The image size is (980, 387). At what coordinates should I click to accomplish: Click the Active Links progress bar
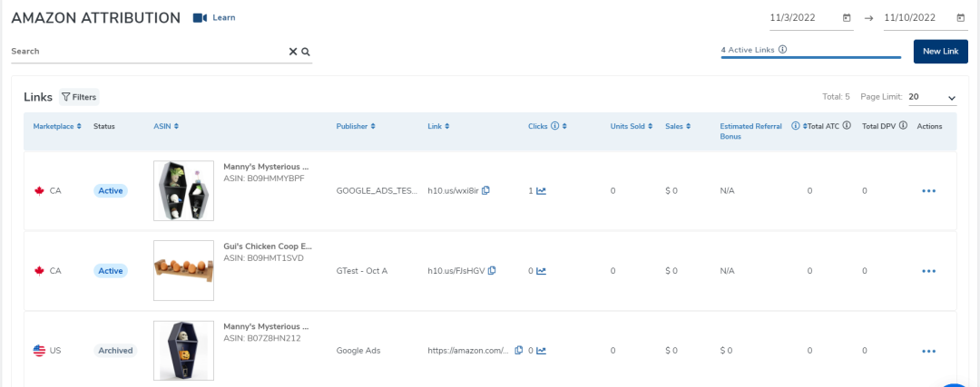click(811, 58)
